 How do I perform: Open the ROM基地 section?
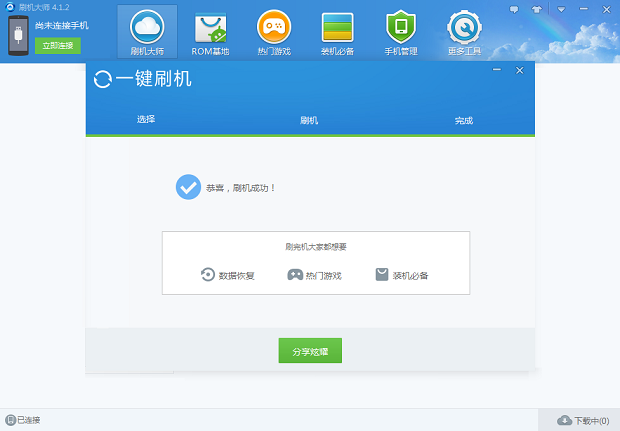pyautogui.click(x=210, y=32)
